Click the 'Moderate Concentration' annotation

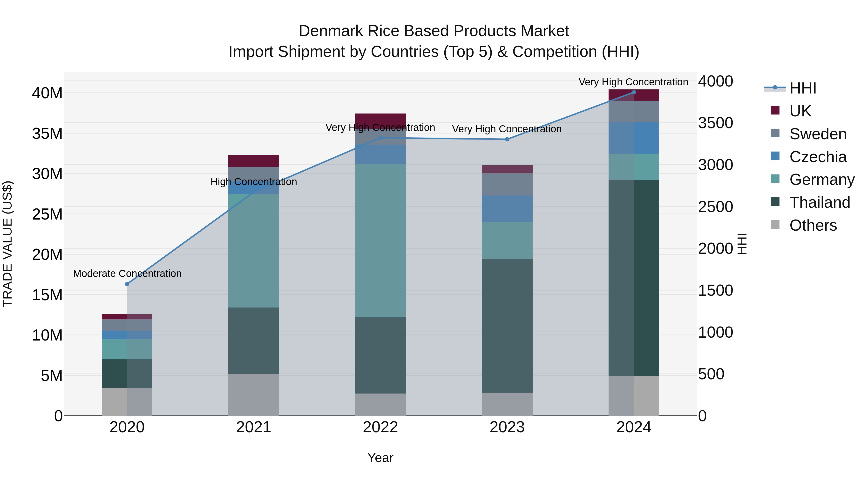127,274
